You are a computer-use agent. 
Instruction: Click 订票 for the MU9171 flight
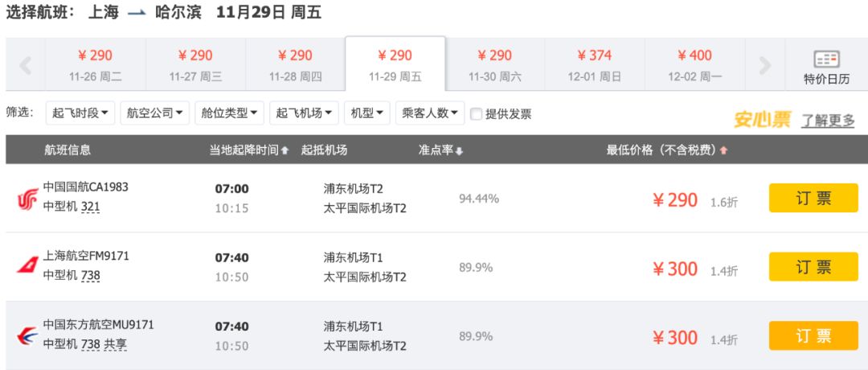pyautogui.click(x=813, y=335)
